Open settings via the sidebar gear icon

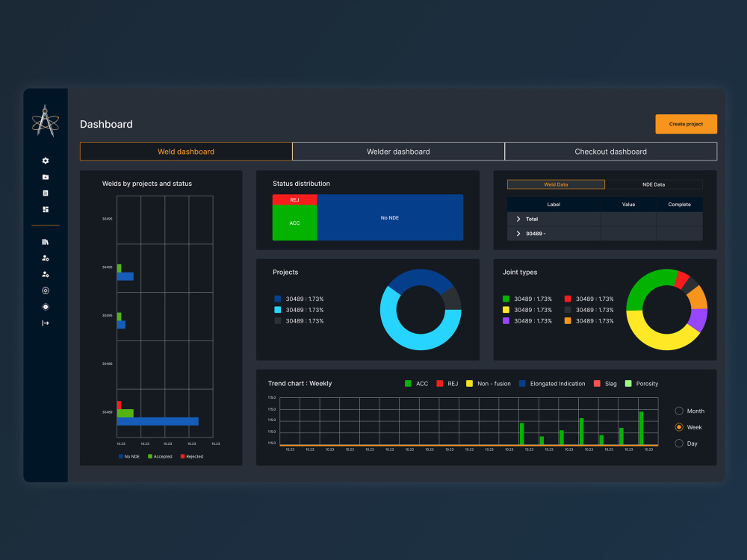(46, 161)
